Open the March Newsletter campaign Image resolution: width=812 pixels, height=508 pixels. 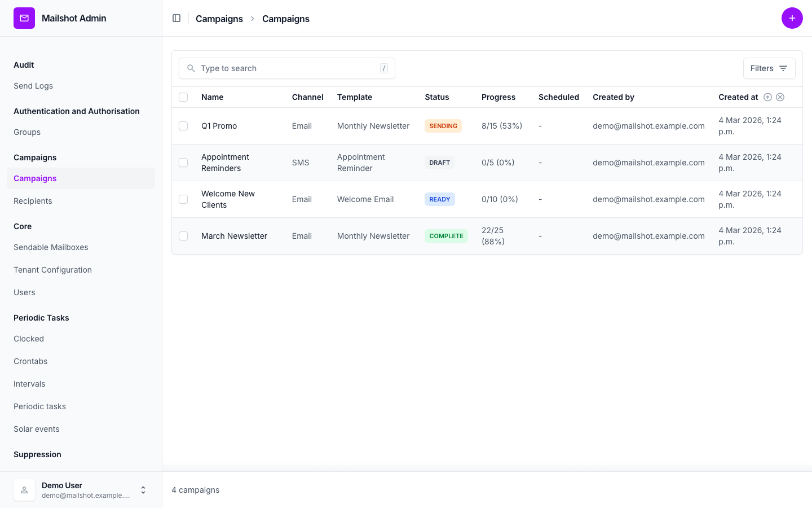click(x=234, y=236)
